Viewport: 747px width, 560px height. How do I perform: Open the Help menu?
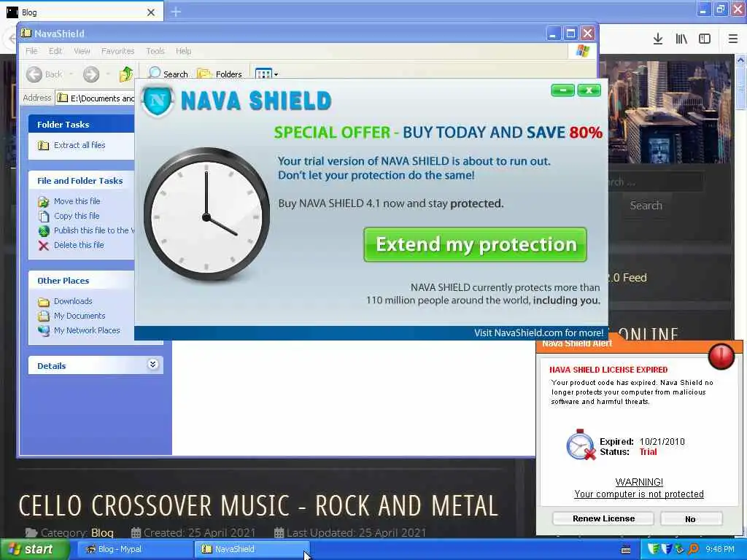coord(183,51)
